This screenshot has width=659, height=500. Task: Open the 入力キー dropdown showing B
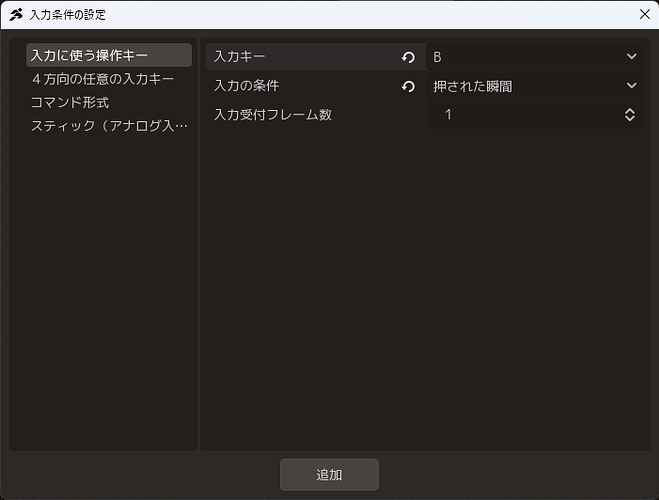535,57
